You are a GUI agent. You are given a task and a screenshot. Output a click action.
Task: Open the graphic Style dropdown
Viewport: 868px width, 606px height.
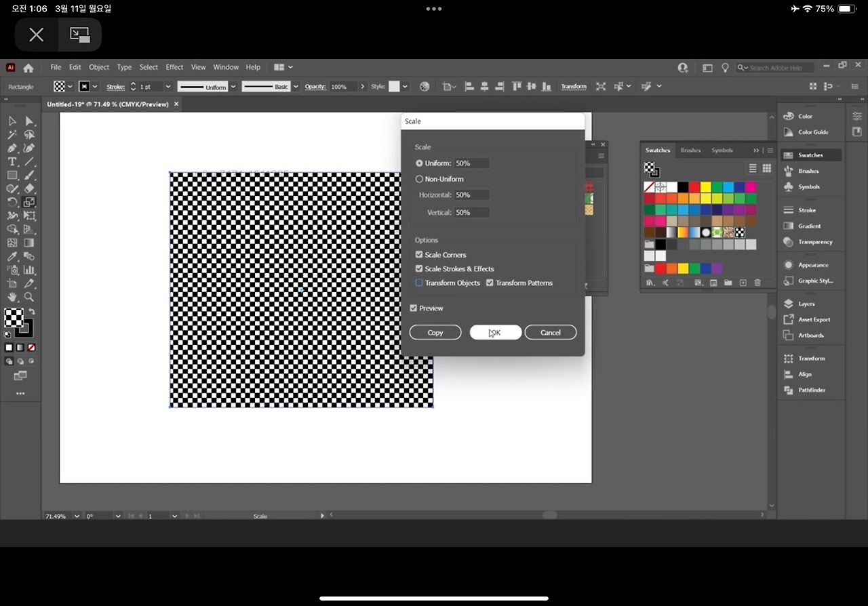[405, 87]
